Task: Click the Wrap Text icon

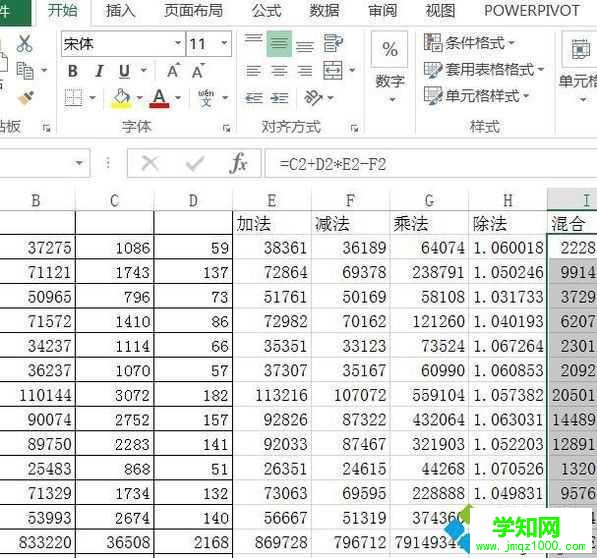Action: (333, 43)
